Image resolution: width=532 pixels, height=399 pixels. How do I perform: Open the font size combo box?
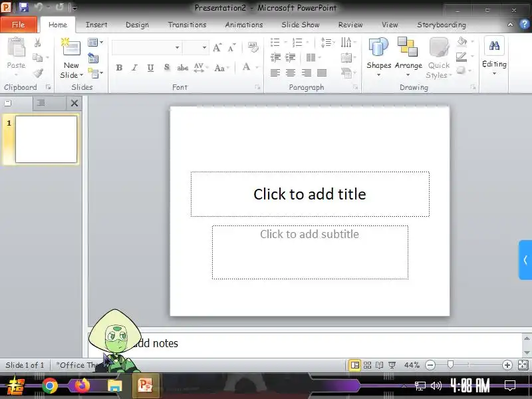point(195,47)
